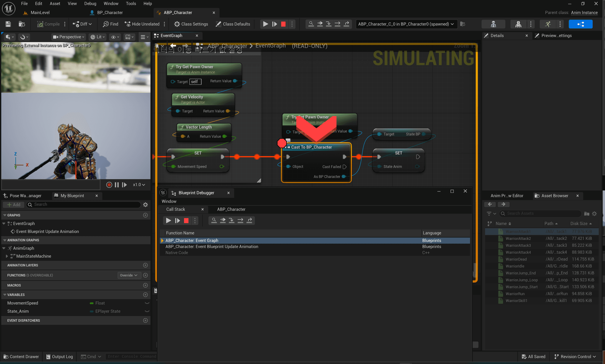Switch to the BP_Character tab
This screenshot has width=605, height=364.
[110, 13]
